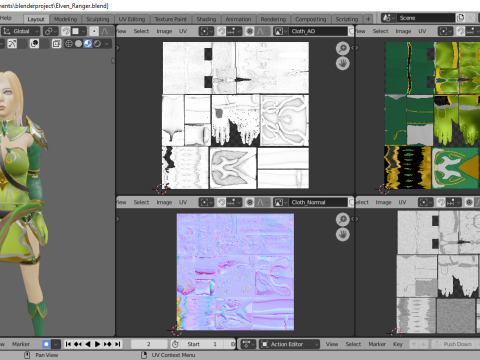The image size is (480, 360).
Task: Open the scene browse dropdown icon
Action: 389,18
